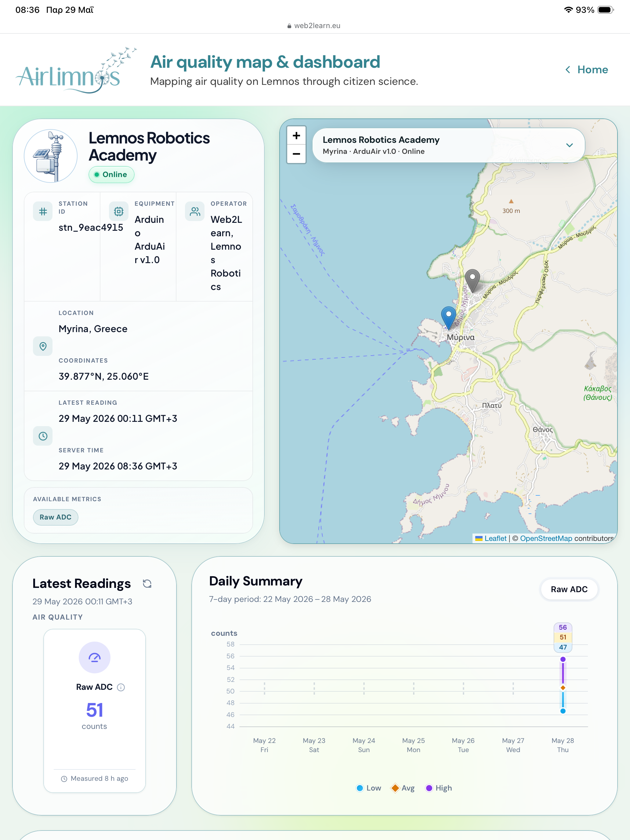Click the Online status badge
This screenshot has height=840, width=630.
tap(111, 174)
